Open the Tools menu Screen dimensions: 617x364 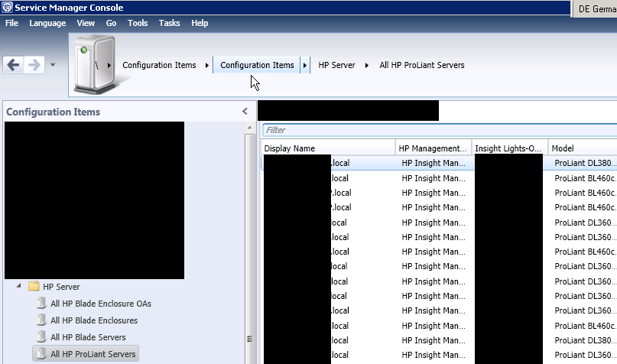tap(138, 23)
